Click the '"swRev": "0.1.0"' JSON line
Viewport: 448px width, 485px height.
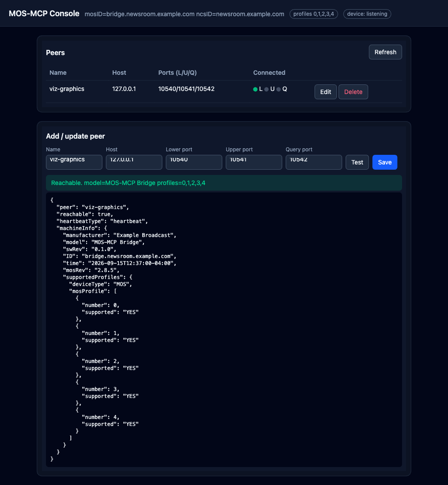click(x=89, y=249)
